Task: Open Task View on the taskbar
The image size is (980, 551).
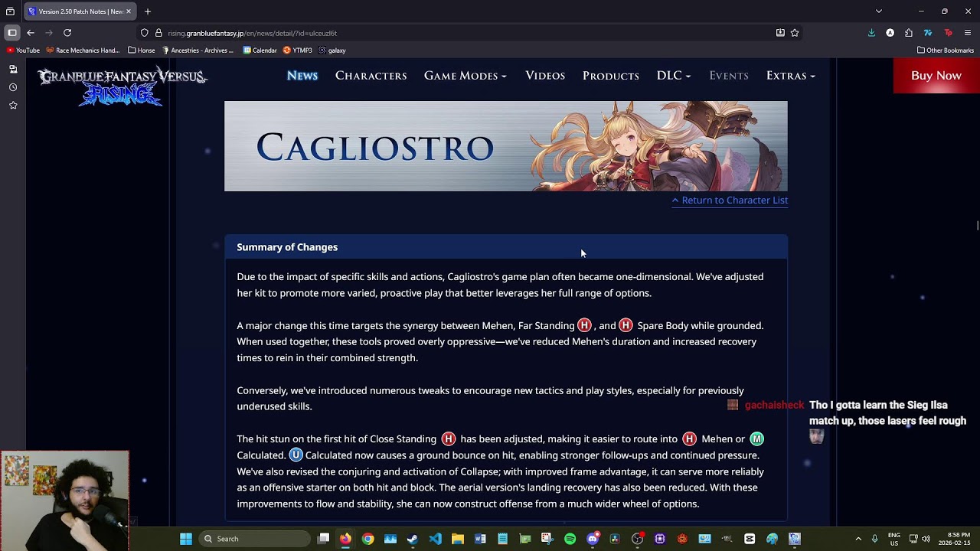Action: 324,539
